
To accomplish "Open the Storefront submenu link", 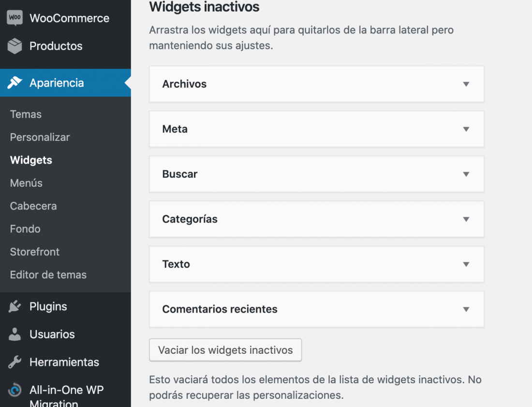I will [35, 252].
